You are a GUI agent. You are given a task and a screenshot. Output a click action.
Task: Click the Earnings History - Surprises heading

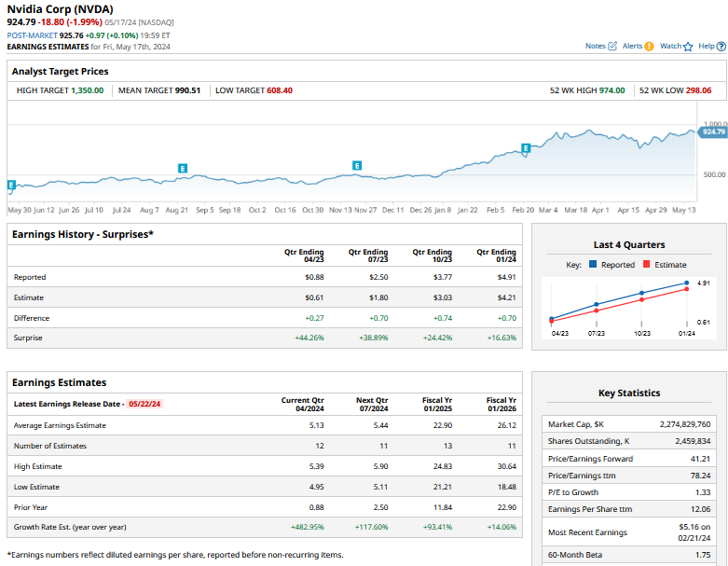[x=83, y=234]
